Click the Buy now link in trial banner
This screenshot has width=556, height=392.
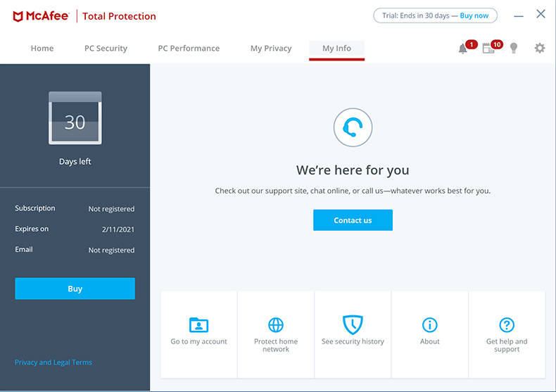click(474, 15)
